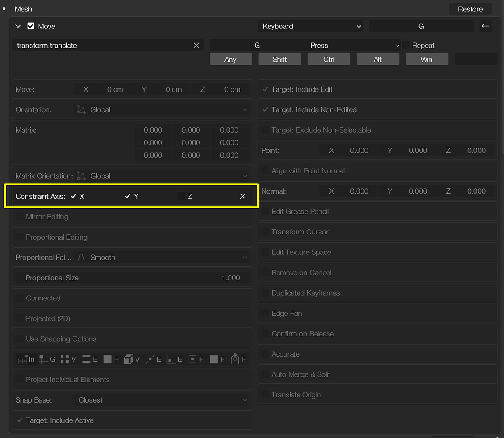The width and height of the screenshot is (504, 438).
Task: Collapse the Move keymap entry
Action: click(x=18, y=26)
